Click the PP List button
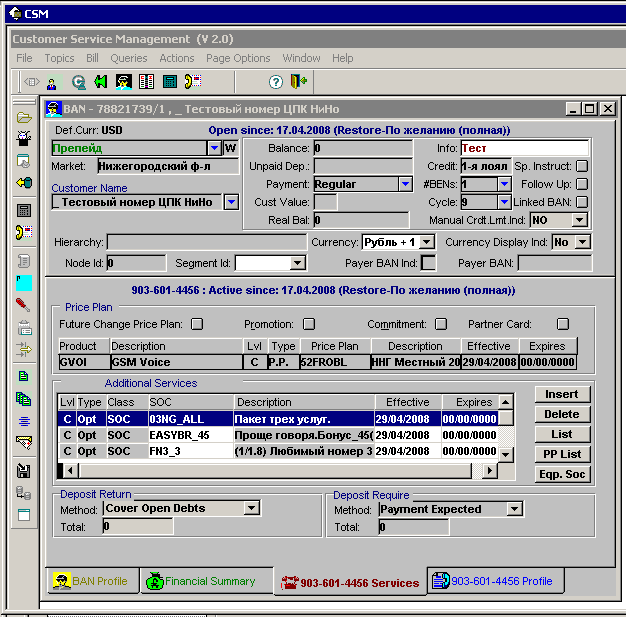 [x=562, y=454]
